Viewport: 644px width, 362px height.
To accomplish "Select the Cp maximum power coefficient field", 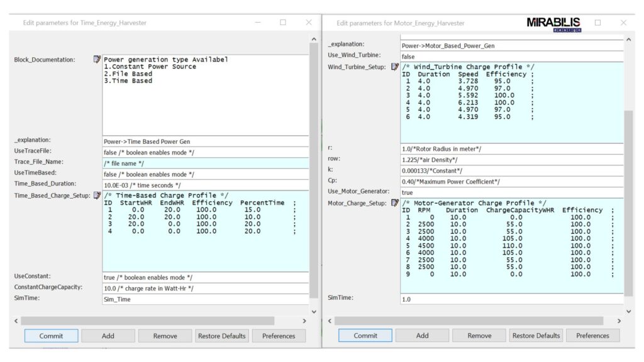I will coord(512,182).
